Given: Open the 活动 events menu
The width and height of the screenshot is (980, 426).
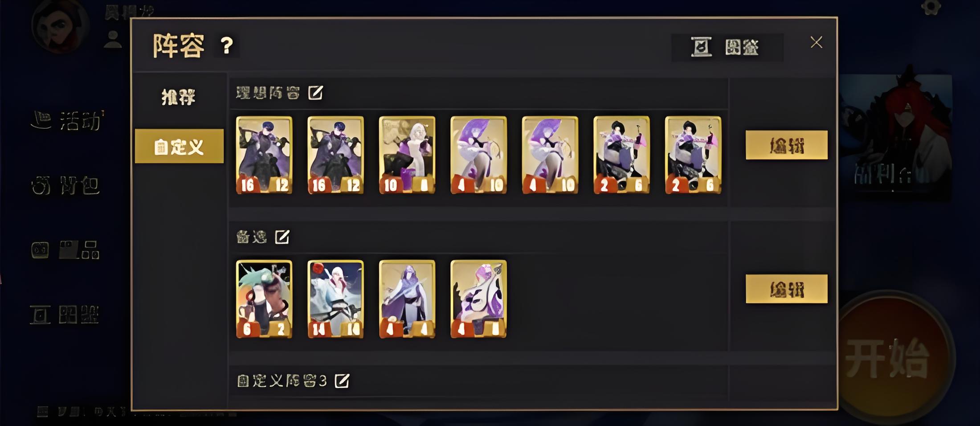Looking at the screenshot, I should click(x=68, y=120).
